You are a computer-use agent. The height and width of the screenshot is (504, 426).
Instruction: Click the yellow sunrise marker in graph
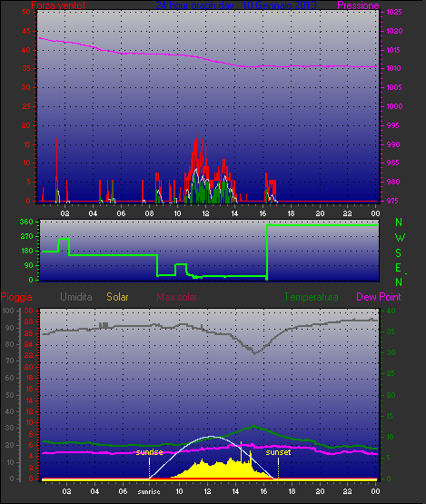pyautogui.click(x=149, y=452)
